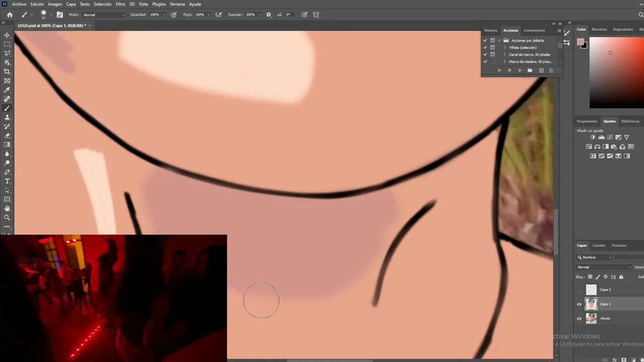The height and width of the screenshot is (362, 644).
Task: Open the Opacidad value dropdown arrow
Action: click(x=164, y=15)
